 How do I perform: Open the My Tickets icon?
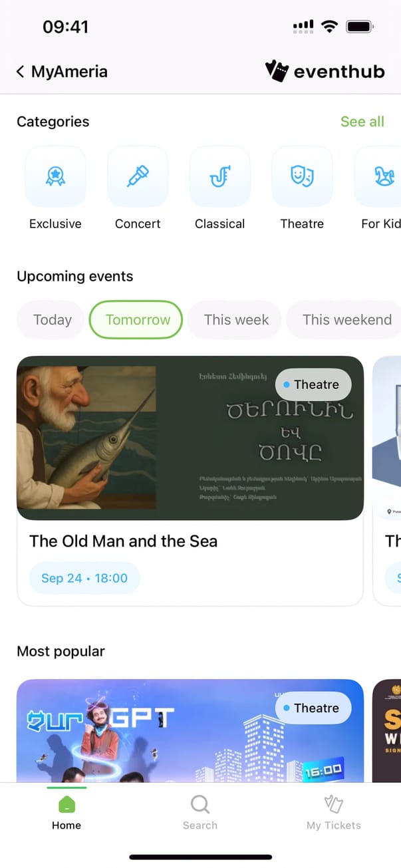point(333,805)
